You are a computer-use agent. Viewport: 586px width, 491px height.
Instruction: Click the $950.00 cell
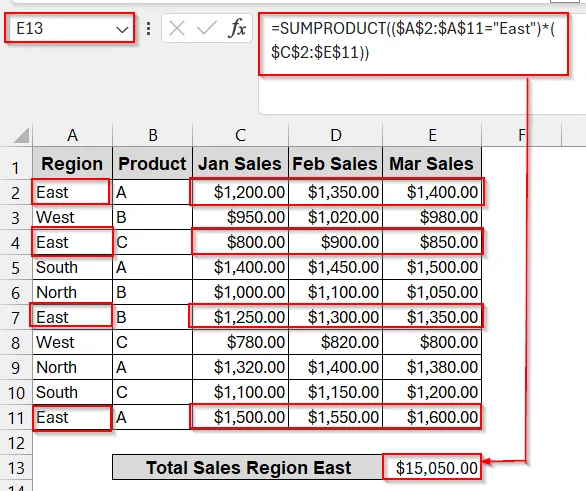click(240, 217)
